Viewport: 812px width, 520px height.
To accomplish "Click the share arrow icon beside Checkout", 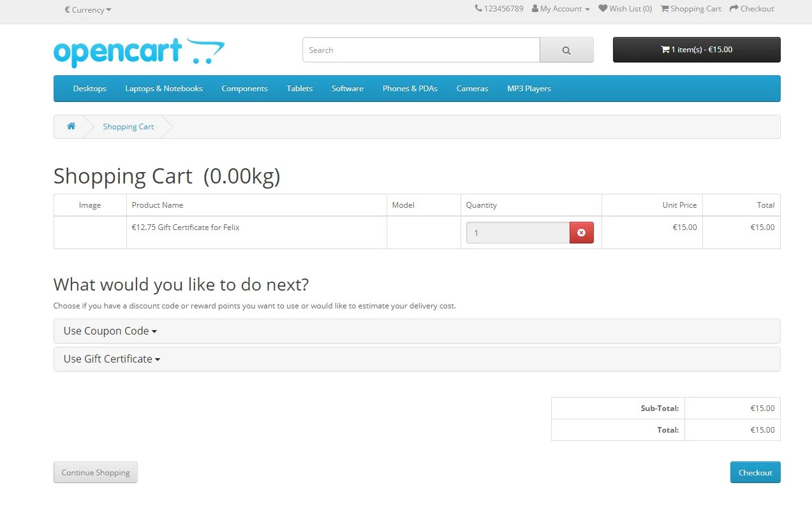I will point(734,8).
